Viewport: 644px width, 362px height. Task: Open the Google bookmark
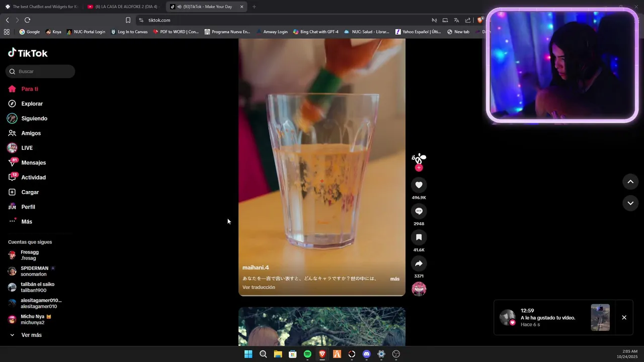point(30,32)
